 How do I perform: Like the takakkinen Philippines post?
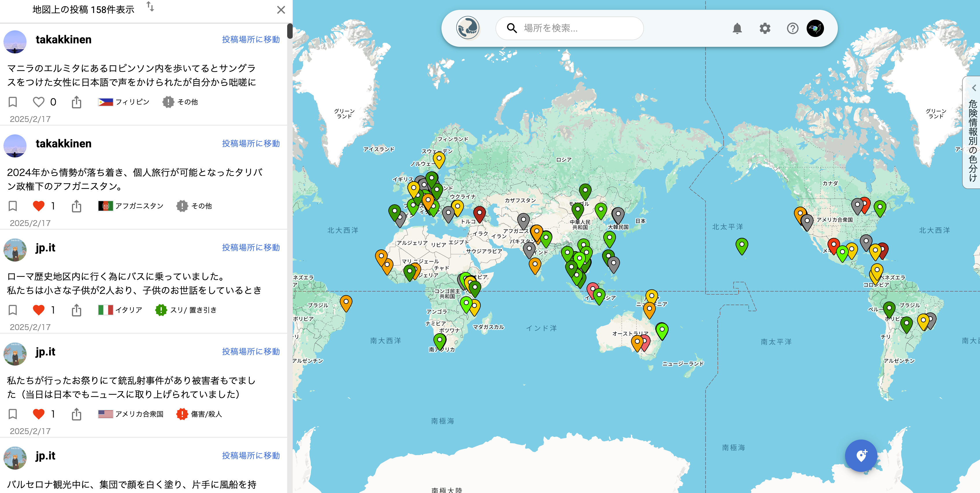(38, 102)
